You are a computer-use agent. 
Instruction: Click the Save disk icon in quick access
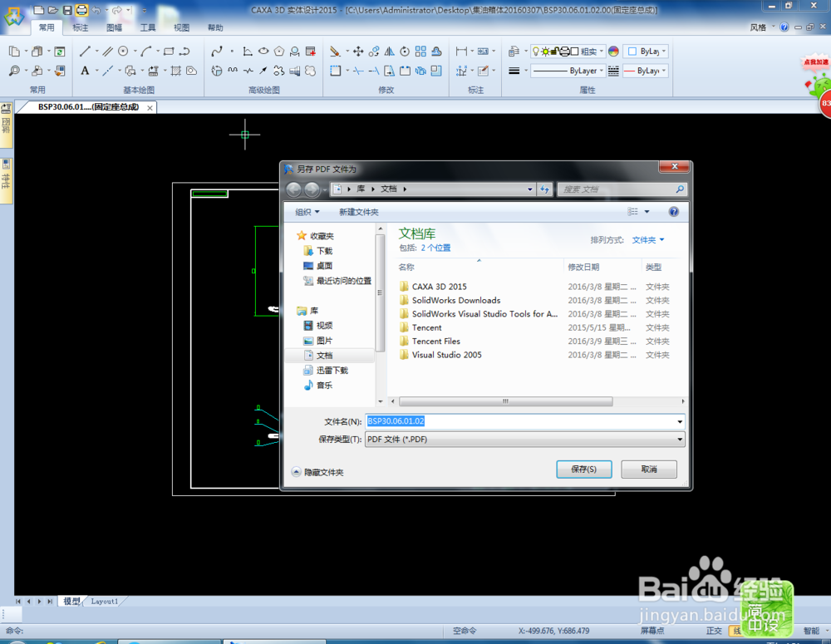tap(67, 9)
